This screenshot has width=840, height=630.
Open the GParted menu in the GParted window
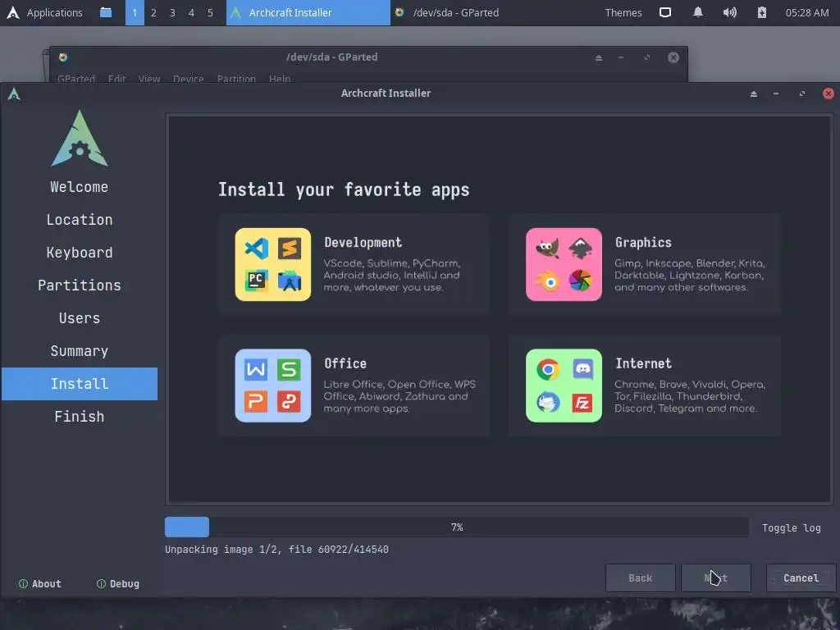[76, 78]
